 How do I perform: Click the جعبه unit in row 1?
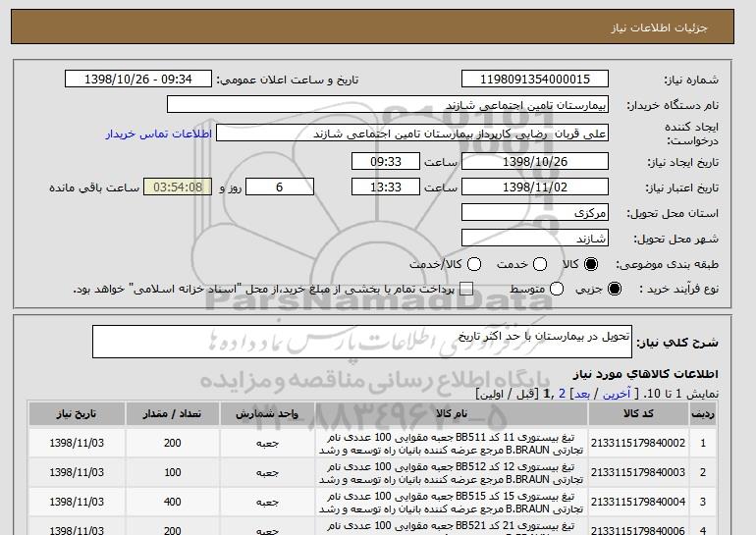(267, 444)
